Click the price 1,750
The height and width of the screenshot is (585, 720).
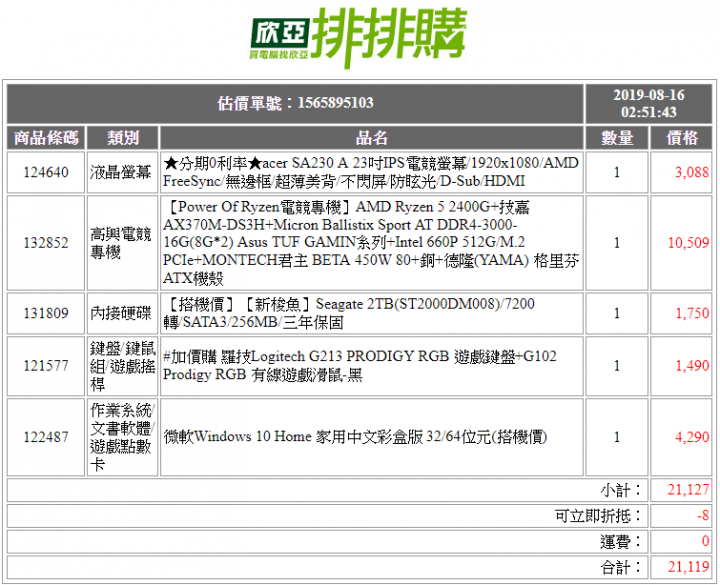point(692,313)
